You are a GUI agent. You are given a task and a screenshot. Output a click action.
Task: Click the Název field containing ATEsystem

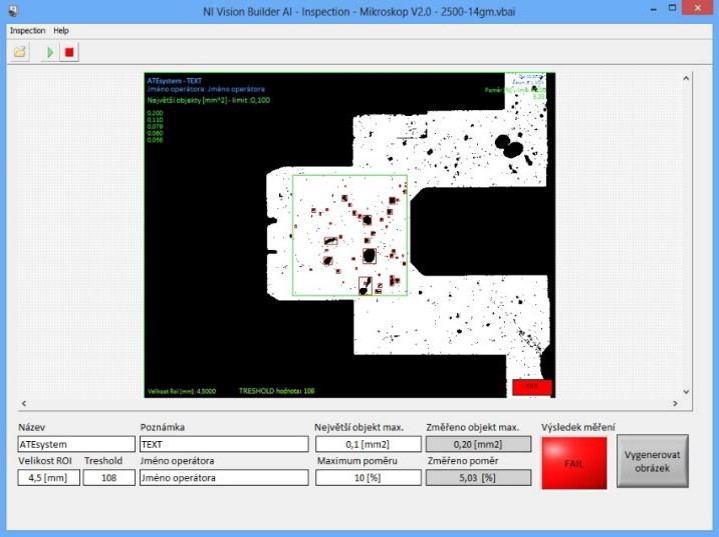click(77, 444)
